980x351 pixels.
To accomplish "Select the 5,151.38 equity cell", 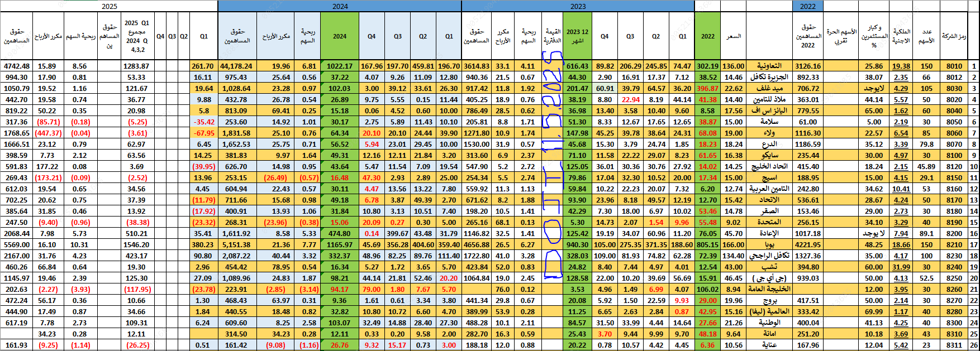I will pos(236,244).
